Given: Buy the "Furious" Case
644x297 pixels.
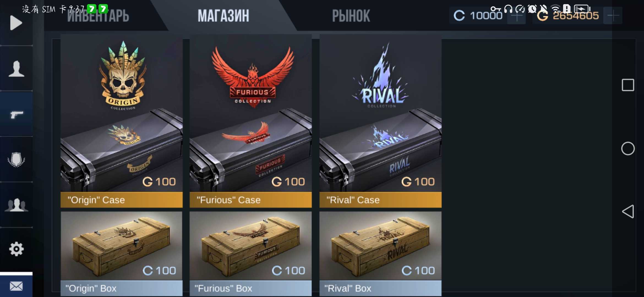Looking at the screenshot, I should pyautogui.click(x=250, y=121).
